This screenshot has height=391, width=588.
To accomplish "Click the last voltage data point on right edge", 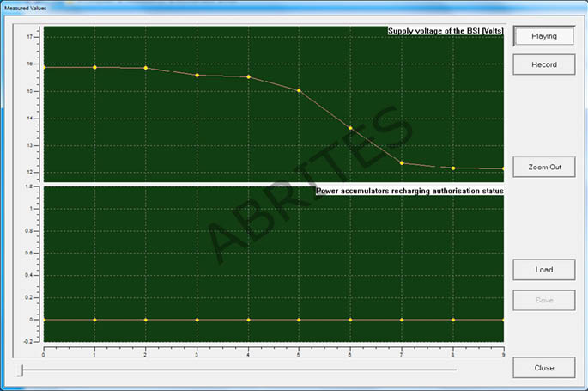I will coord(502,168).
